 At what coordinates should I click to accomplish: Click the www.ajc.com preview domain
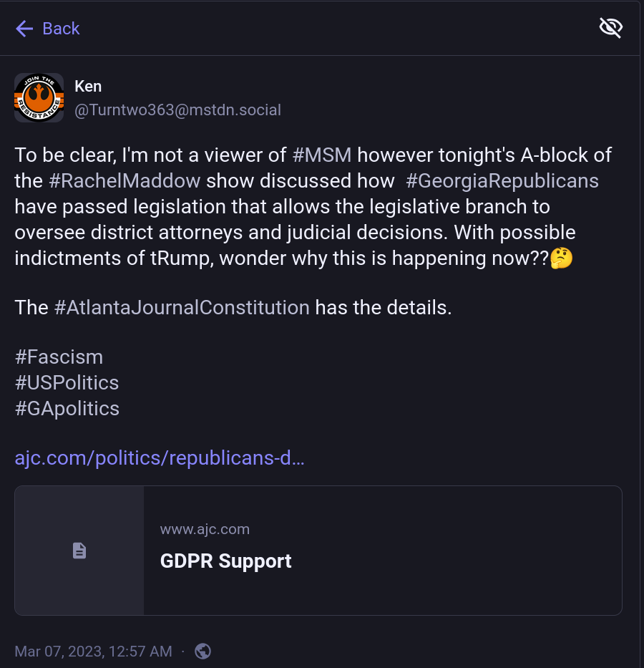[x=205, y=529]
